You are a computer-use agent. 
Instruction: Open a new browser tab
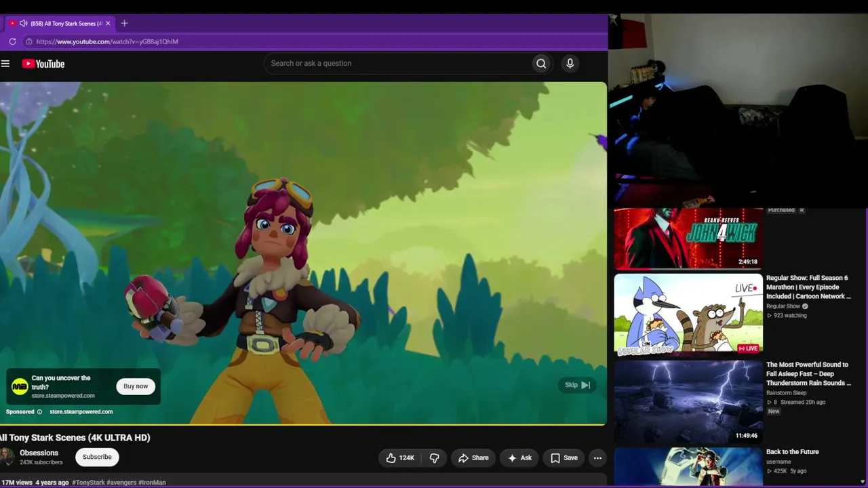point(124,23)
